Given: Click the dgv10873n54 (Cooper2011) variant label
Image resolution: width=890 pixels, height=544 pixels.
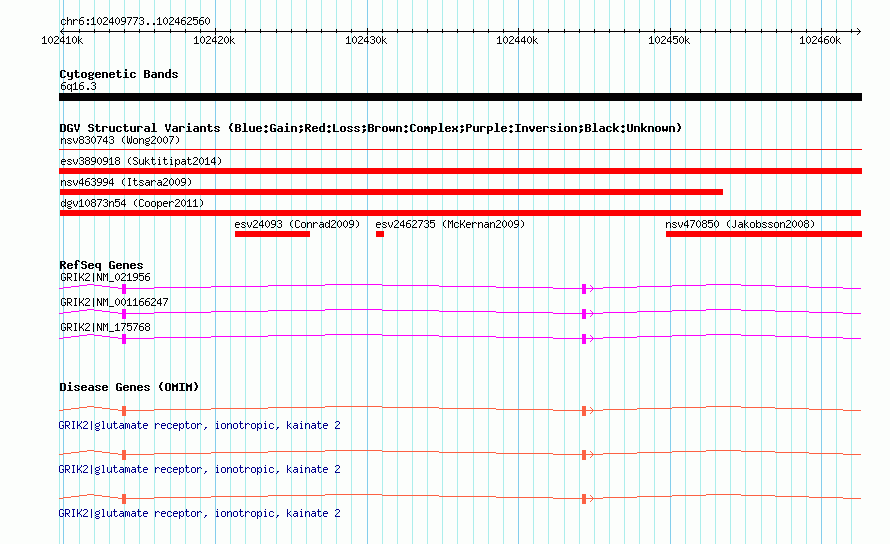Looking at the screenshot, I should click(132, 203).
